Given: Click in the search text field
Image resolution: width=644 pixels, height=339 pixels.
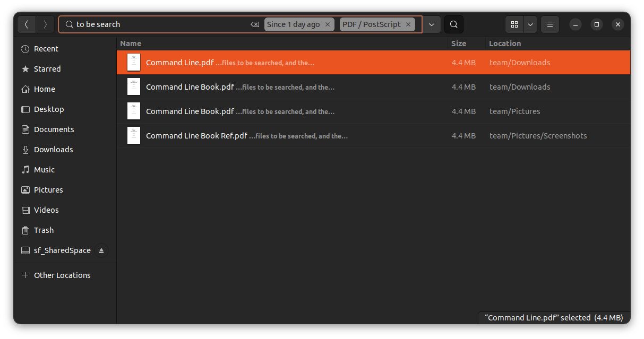Looking at the screenshot, I should (159, 24).
